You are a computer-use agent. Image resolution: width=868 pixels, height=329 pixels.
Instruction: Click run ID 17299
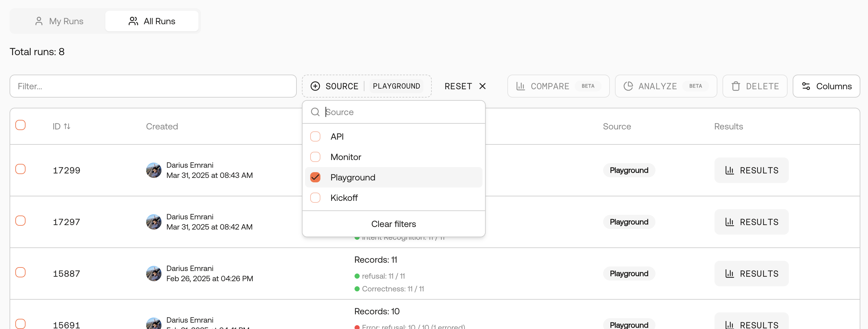[x=66, y=170]
